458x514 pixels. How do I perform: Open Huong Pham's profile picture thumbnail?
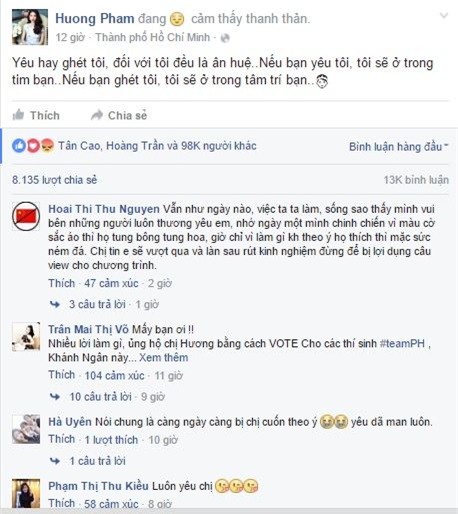tap(30, 27)
